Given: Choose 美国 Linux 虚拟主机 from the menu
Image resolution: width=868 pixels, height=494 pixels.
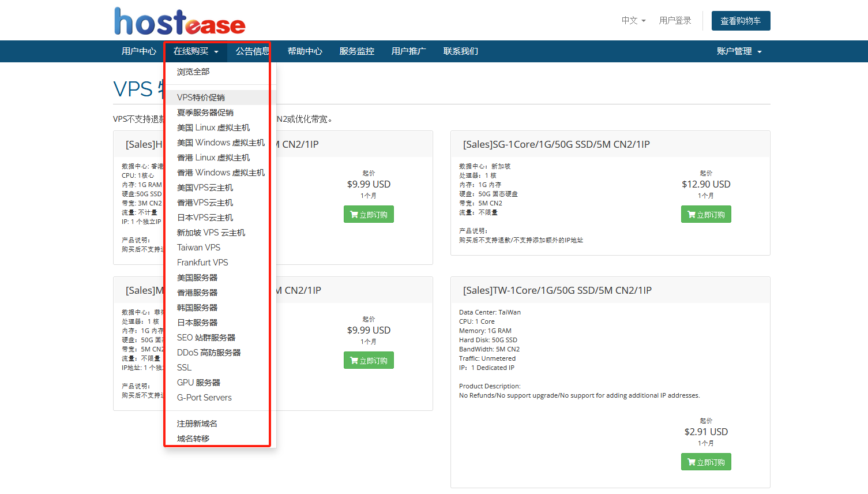Looking at the screenshot, I should 220,128.
